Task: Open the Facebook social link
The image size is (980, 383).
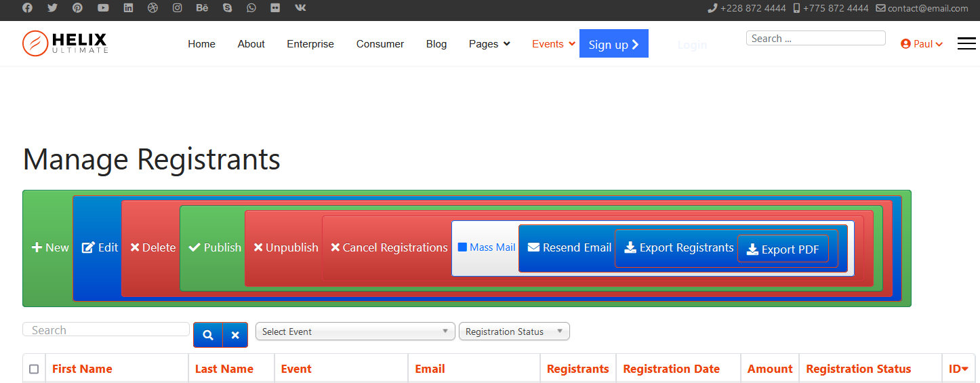Action: [27, 8]
